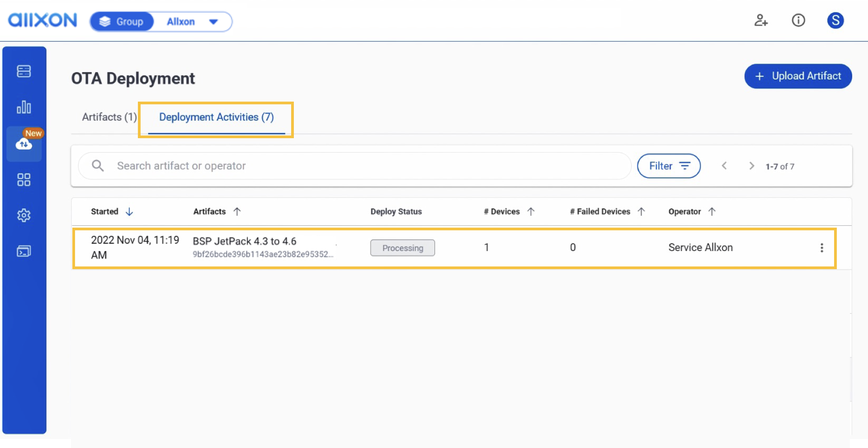The image size is (868, 448).
Task: Click the devices count 1 cell
Action: [x=486, y=247]
